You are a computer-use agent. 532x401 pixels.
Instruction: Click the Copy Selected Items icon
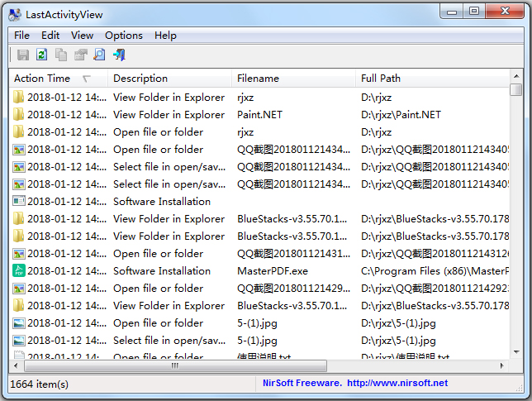click(x=61, y=55)
